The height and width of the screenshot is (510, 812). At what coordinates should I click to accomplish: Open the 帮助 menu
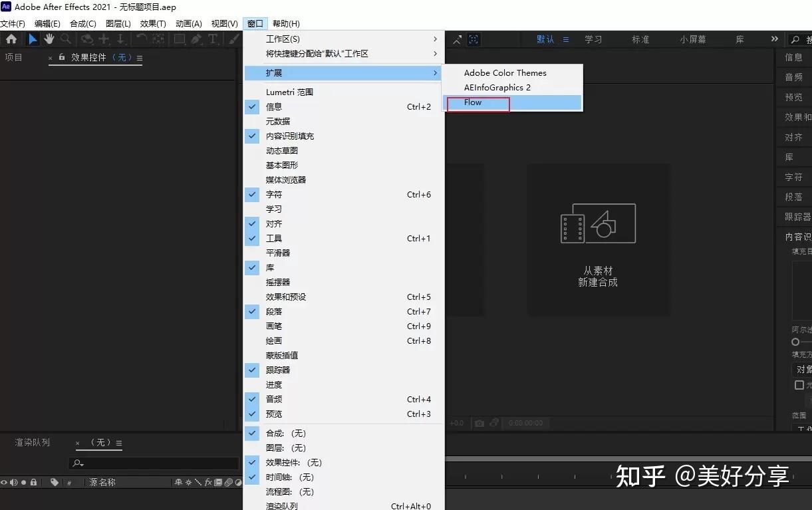point(285,23)
